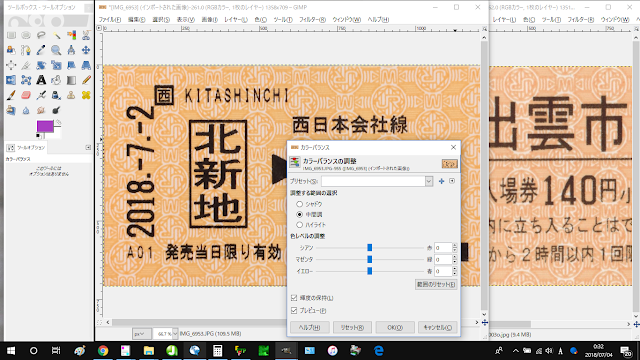This screenshot has width=640, height=360.
Task: Open the File menu in main GIMP window
Action: (x=109, y=20)
